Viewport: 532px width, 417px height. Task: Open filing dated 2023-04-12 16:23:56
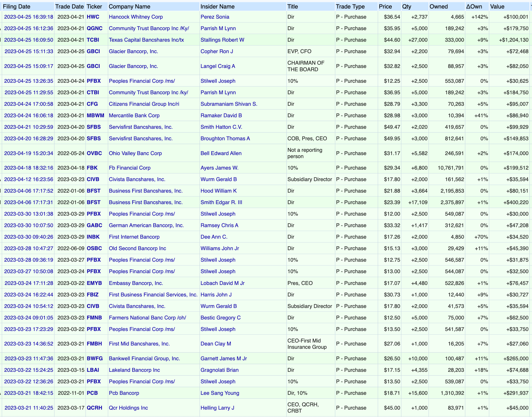29,179
